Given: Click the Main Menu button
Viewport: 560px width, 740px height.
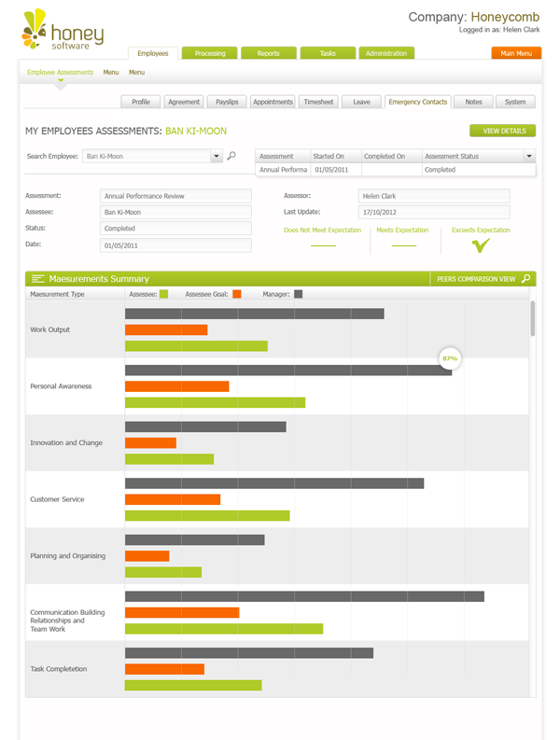Looking at the screenshot, I should pos(515,53).
